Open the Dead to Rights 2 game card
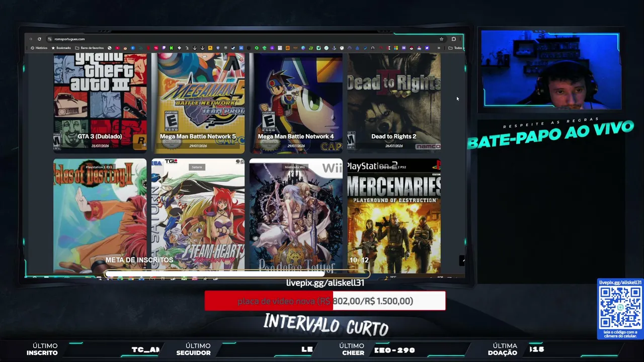 394,103
